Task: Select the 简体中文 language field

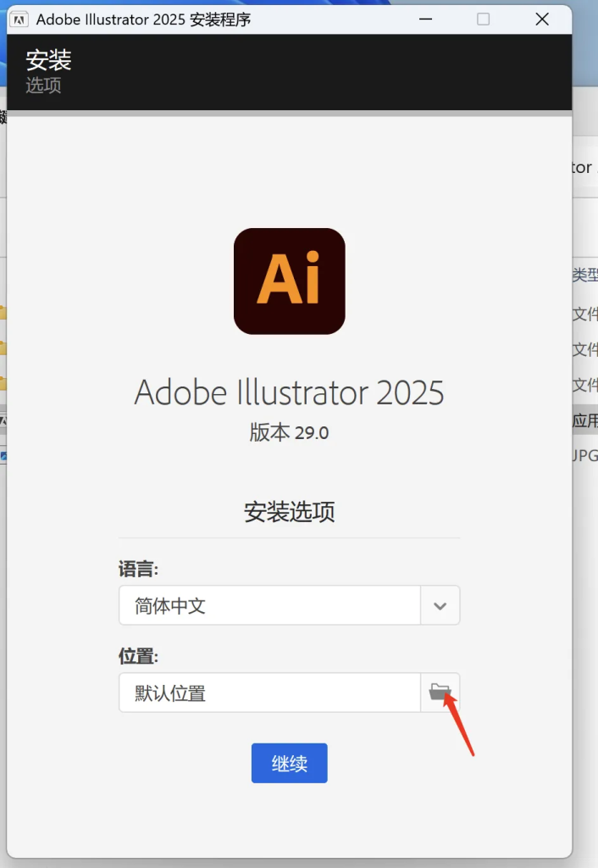Action: pos(270,605)
